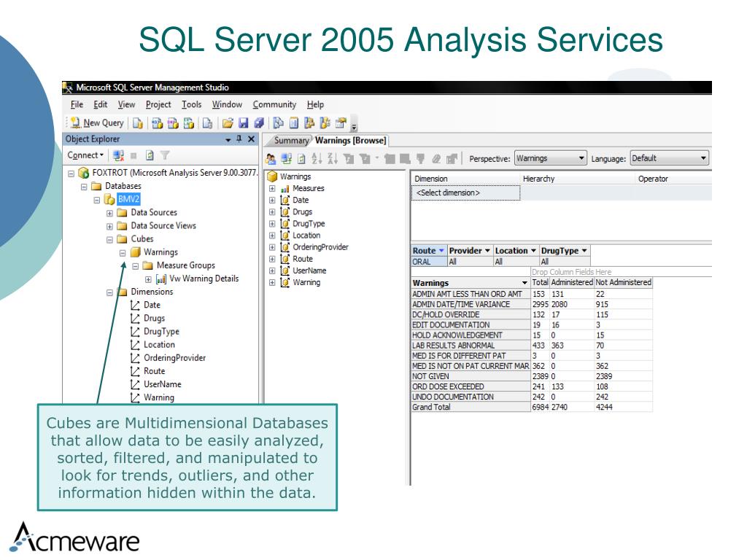Open the Route filter field dropdown
The width and height of the screenshot is (747, 560).
point(441,251)
